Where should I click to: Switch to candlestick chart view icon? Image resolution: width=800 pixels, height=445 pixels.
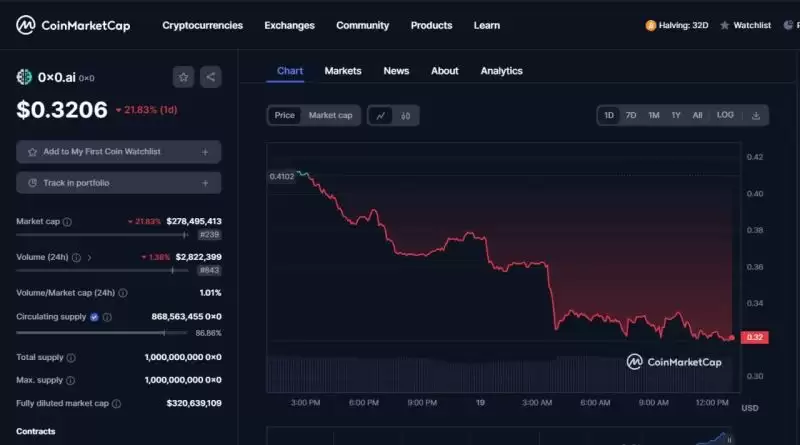coord(406,116)
